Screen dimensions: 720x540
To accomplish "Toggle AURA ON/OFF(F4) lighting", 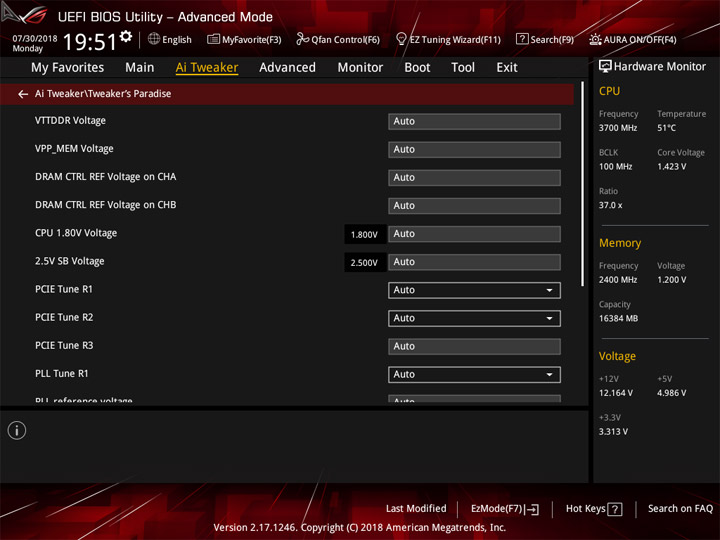I will (633, 39).
